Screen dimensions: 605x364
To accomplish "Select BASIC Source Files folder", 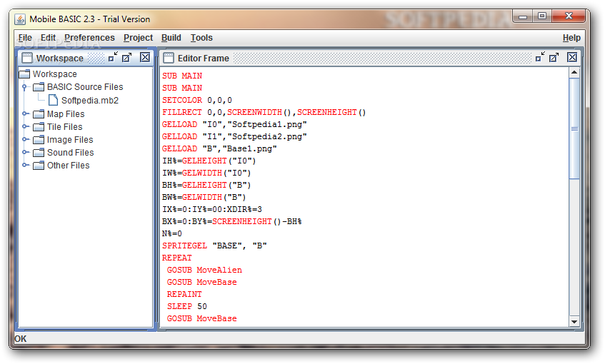I will [x=85, y=87].
